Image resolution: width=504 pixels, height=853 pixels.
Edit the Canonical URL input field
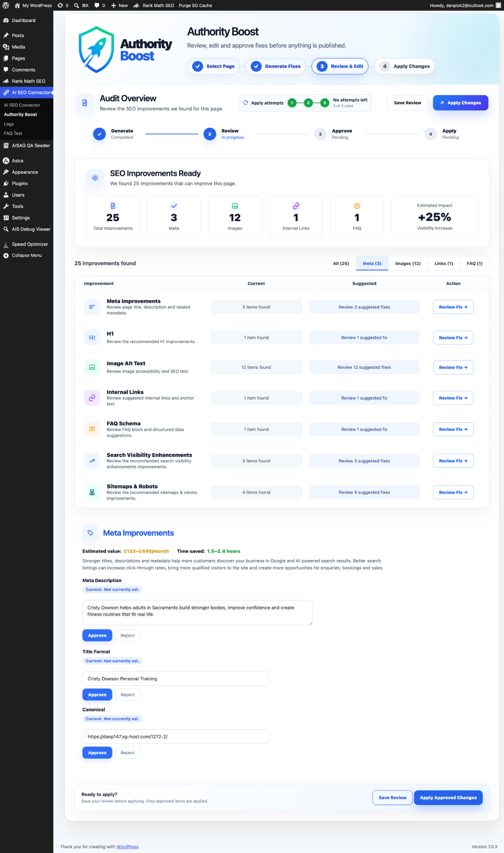pyautogui.click(x=176, y=736)
